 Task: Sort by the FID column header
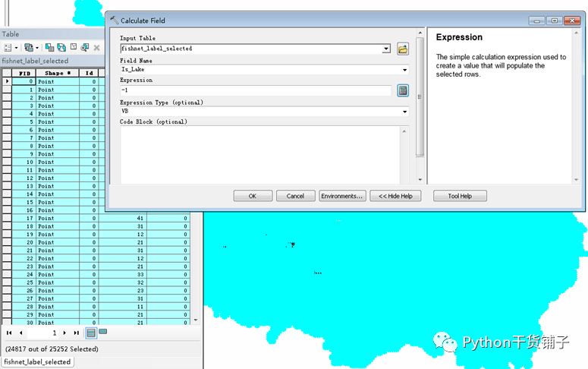[24, 73]
